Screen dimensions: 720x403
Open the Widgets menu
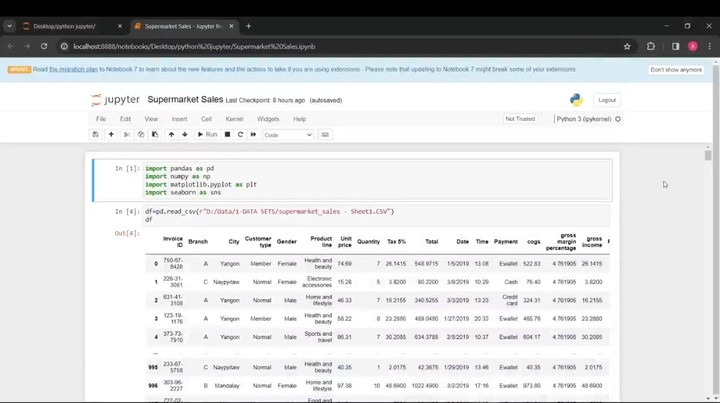point(268,119)
